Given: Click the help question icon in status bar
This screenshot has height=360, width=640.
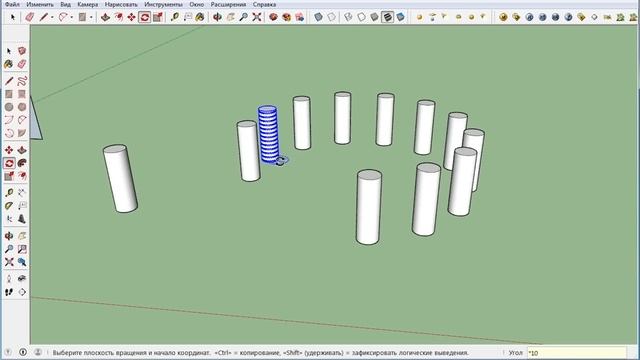Looking at the screenshot, I should [x=7, y=352].
